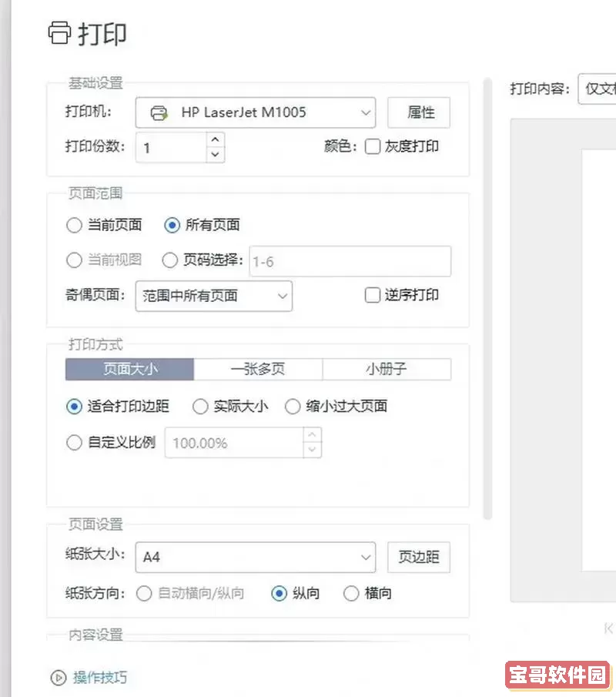Viewport: 616px width, 697px height.
Task: Select the 所有页面 radio button
Action: click(172, 225)
